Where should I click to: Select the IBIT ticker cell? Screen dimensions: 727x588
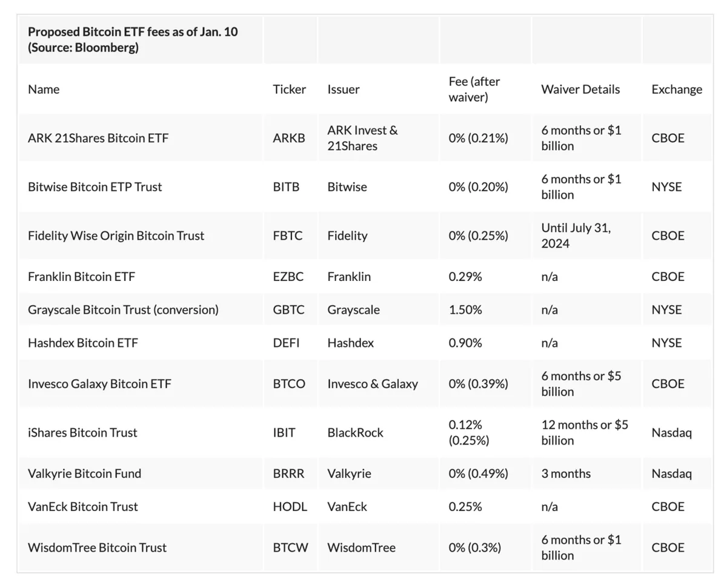pyautogui.click(x=284, y=432)
